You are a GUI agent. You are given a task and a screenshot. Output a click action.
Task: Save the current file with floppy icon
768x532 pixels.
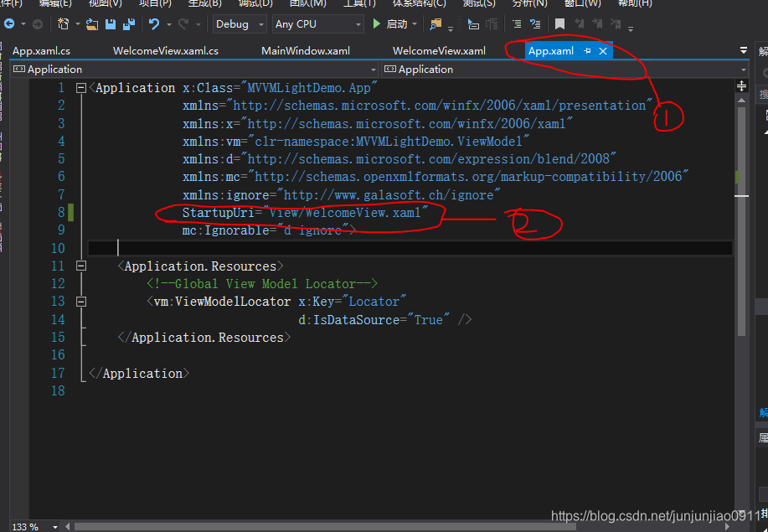coord(111,23)
